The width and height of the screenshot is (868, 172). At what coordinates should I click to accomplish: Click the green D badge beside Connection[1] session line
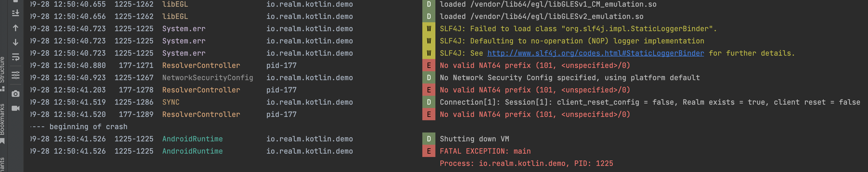point(429,102)
